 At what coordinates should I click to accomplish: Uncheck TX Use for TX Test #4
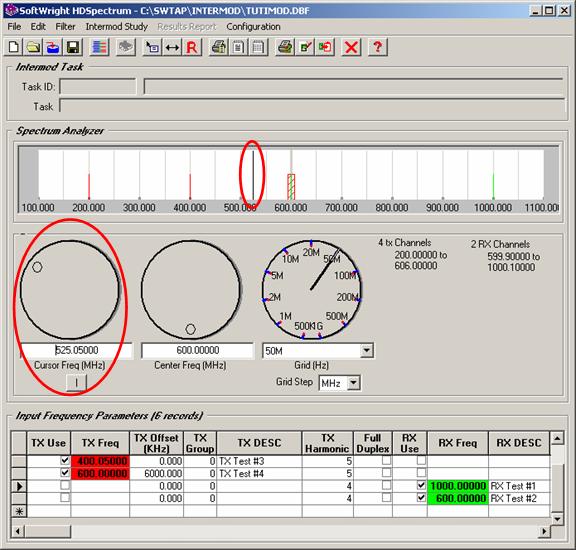click(65, 473)
